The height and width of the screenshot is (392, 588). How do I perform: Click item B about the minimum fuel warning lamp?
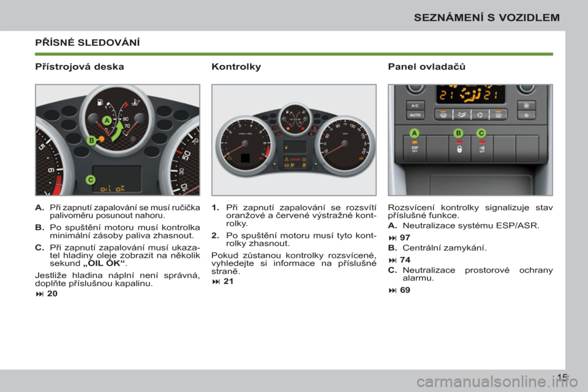[118, 232]
